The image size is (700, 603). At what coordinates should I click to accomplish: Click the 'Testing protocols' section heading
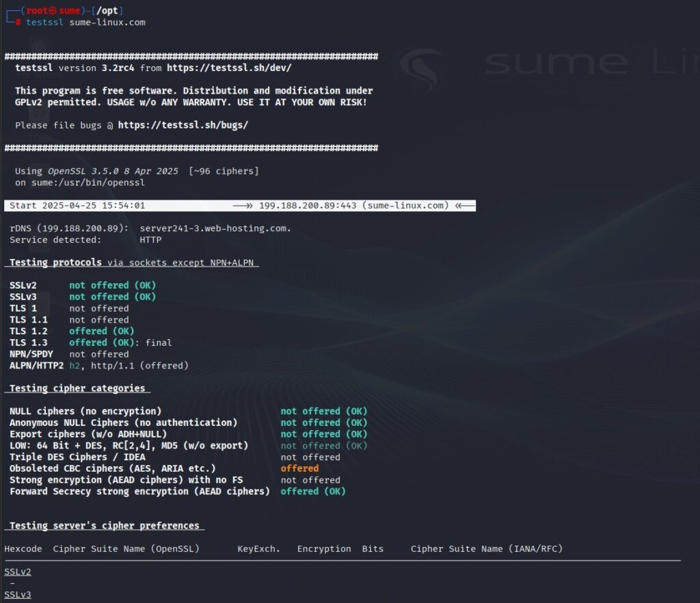(x=55, y=263)
